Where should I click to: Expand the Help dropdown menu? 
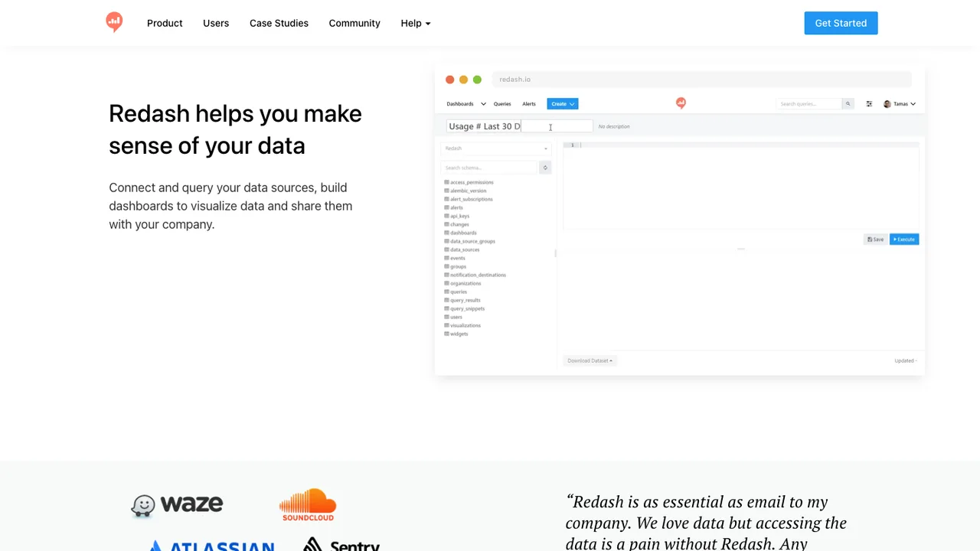pyautogui.click(x=416, y=23)
